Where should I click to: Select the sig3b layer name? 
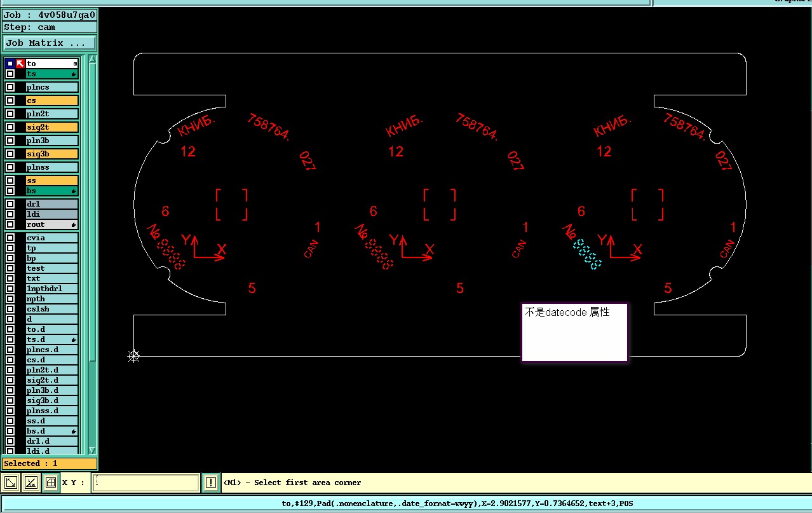(x=52, y=154)
